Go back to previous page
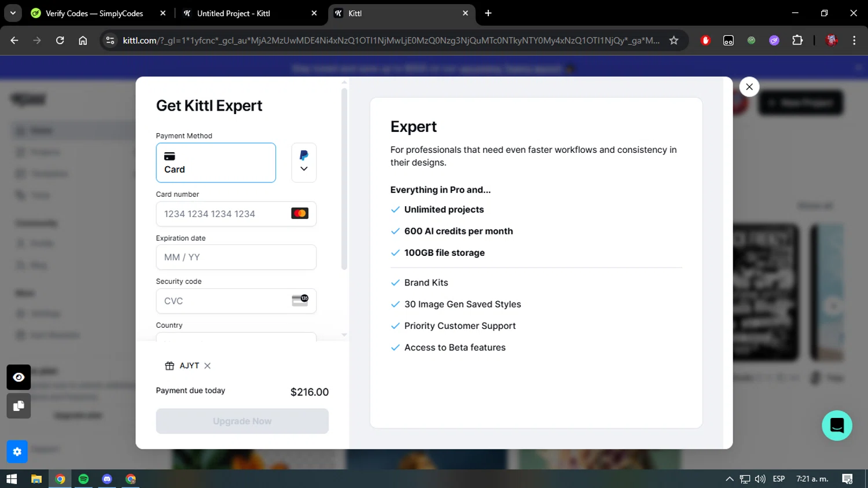 [14, 41]
